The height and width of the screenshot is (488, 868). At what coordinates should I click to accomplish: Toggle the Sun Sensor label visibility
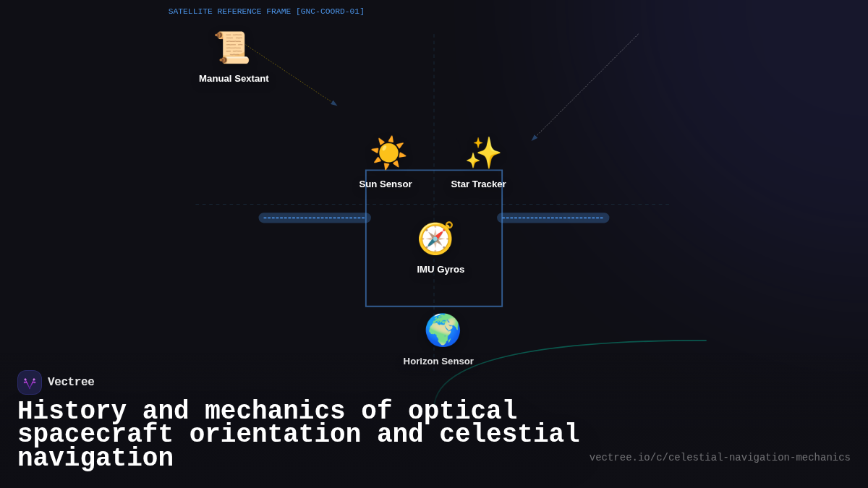(x=385, y=184)
